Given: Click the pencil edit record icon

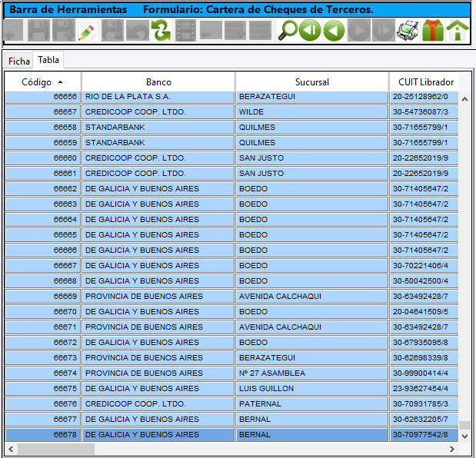Looking at the screenshot, I should (87, 30).
